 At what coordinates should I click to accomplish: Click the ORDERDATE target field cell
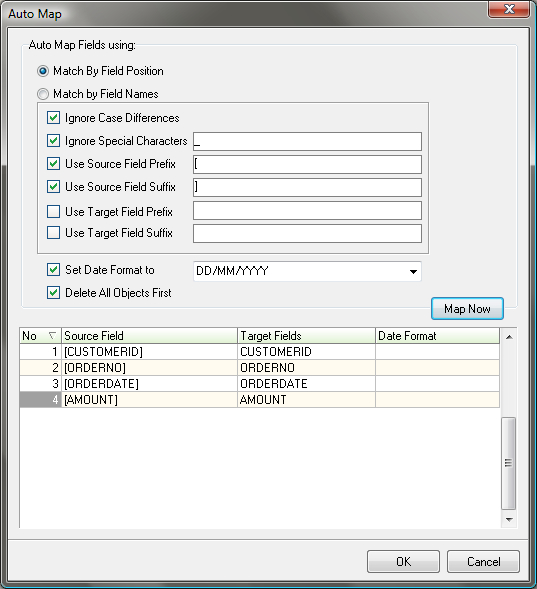[306, 384]
